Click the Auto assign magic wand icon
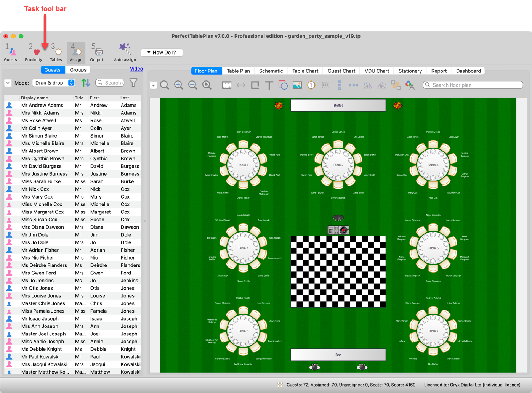The height and width of the screenshot is (393, 532). 125,50
